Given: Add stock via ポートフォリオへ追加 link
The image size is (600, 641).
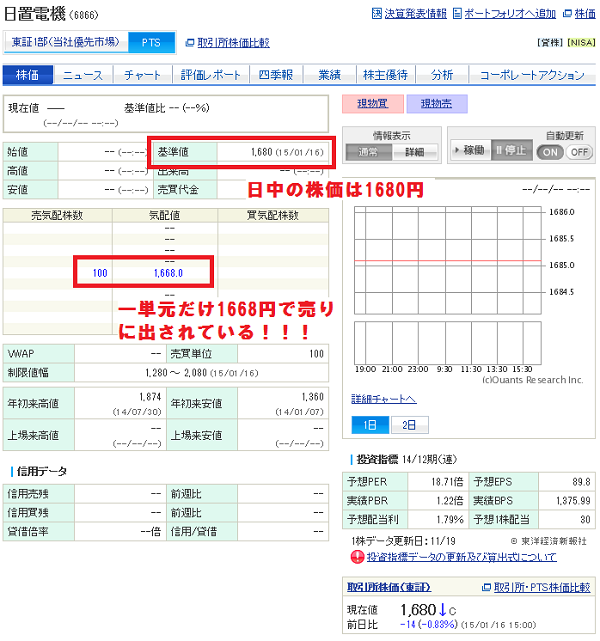Looking at the screenshot, I should point(510,13).
